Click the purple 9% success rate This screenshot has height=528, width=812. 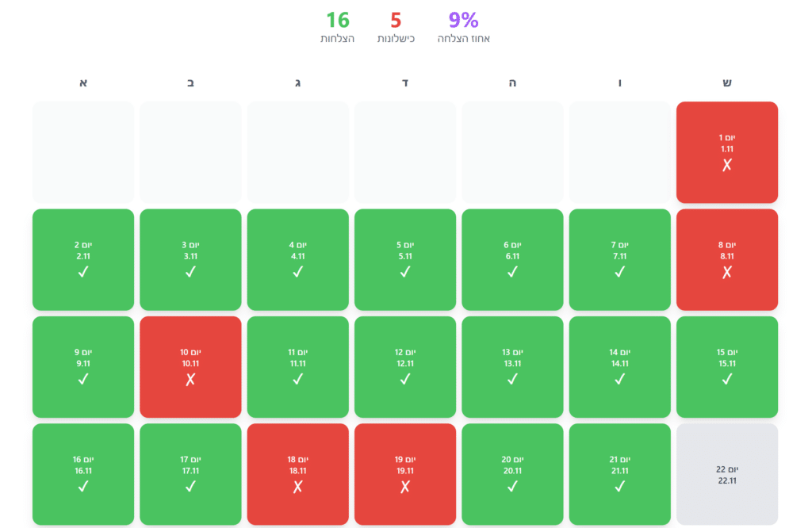(463, 20)
